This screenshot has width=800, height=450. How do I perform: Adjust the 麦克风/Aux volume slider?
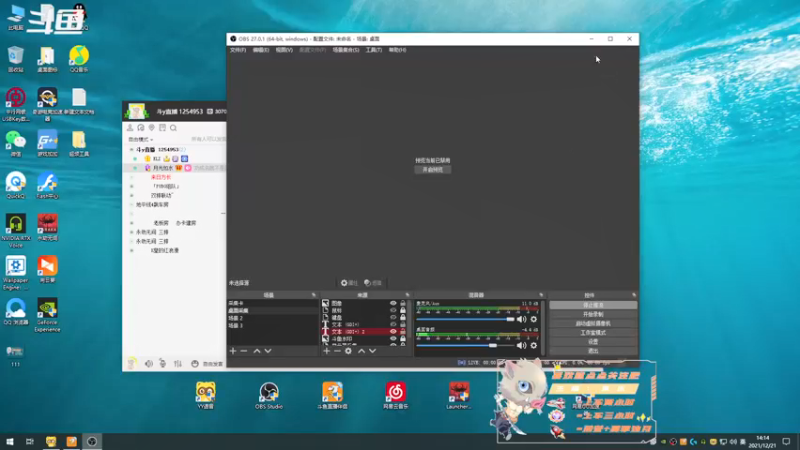pyautogui.click(x=465, y=319)
